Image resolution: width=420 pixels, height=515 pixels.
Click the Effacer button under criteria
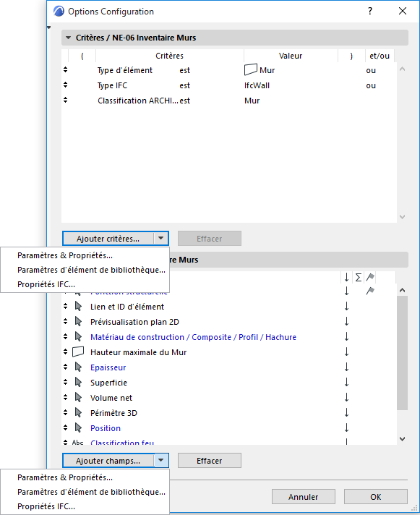(x=210, y=239)
